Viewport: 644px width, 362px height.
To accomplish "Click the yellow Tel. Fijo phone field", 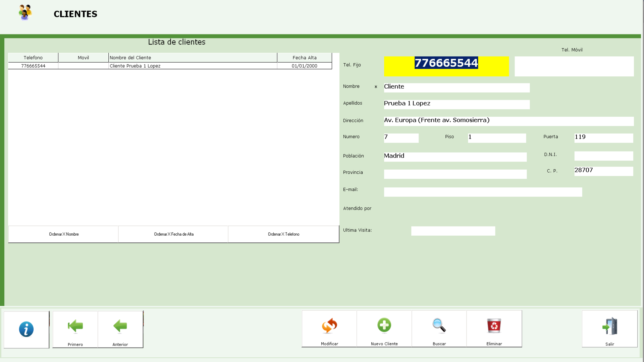I will click(446, 66).
